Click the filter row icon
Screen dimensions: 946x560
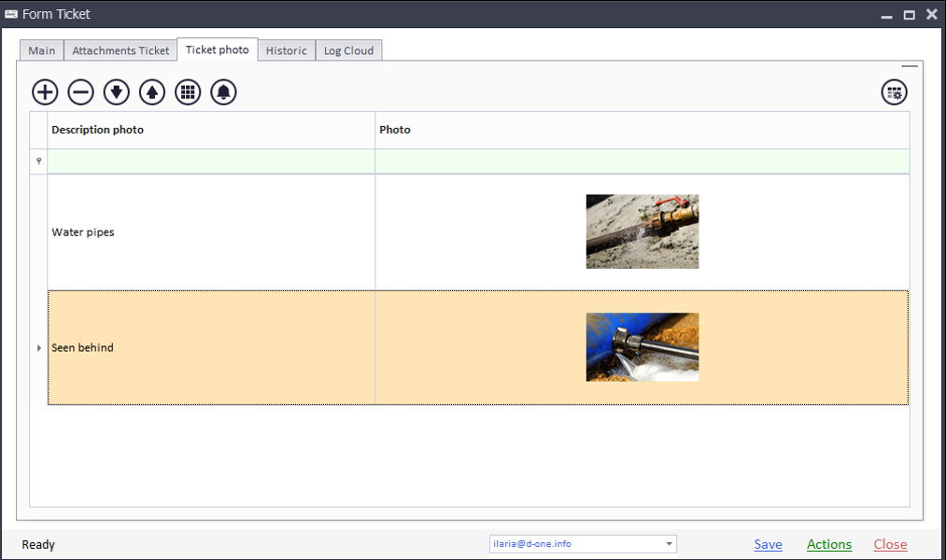(x=38, y=161)
